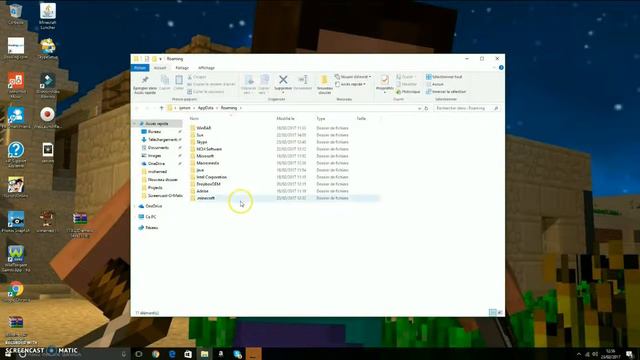This screenshot has height=360, width=640.
Task: Click the Task View taskbar button
Action: point(139,354)
